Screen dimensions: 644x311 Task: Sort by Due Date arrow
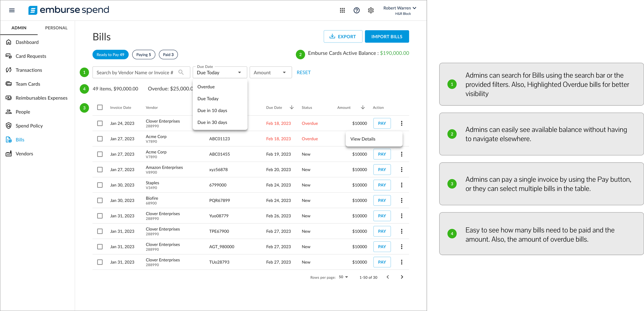click(292, 107)
